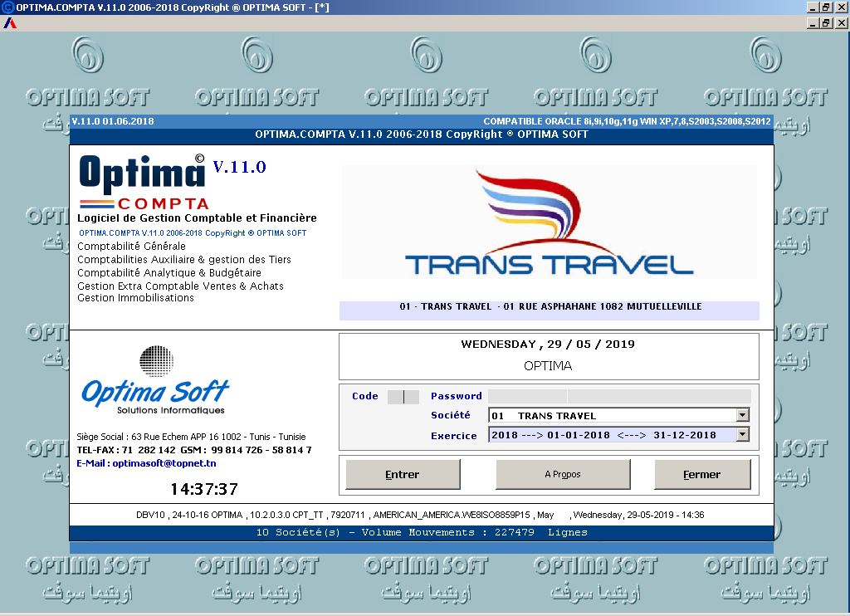Restore the inner MDI child window
Viewport: 850px width, 616px height.
tap(826, 22)
